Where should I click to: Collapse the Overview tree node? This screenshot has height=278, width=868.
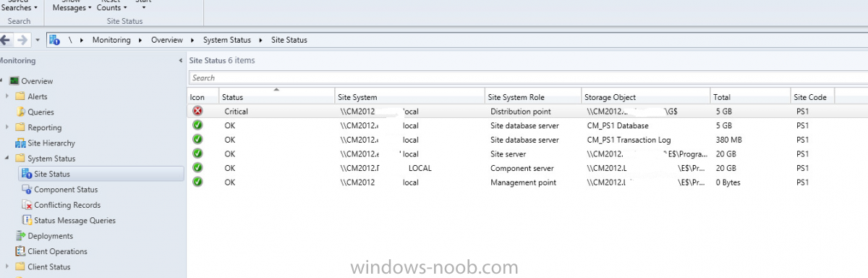[x=2, y=81]
